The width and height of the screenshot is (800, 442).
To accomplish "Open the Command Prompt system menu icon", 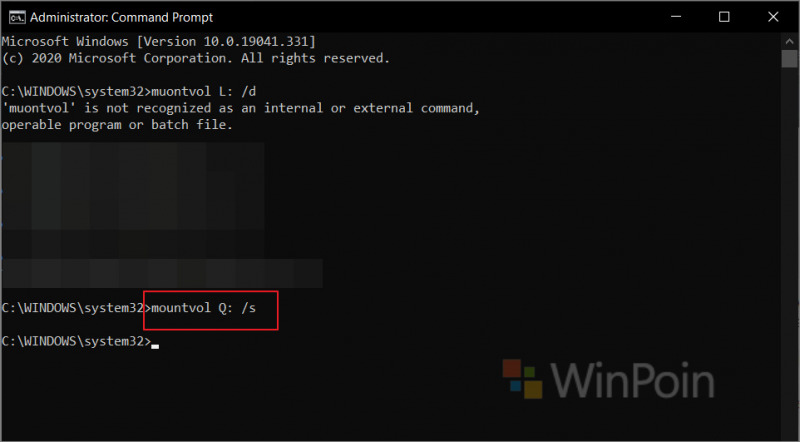I will [x=12, y=17].
